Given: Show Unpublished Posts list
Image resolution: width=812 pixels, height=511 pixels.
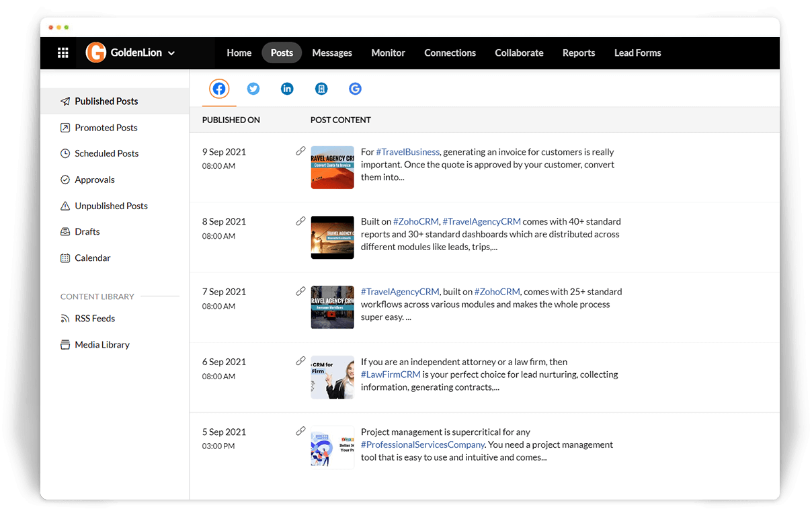Looking at the screenshot, I should (111, 206).
